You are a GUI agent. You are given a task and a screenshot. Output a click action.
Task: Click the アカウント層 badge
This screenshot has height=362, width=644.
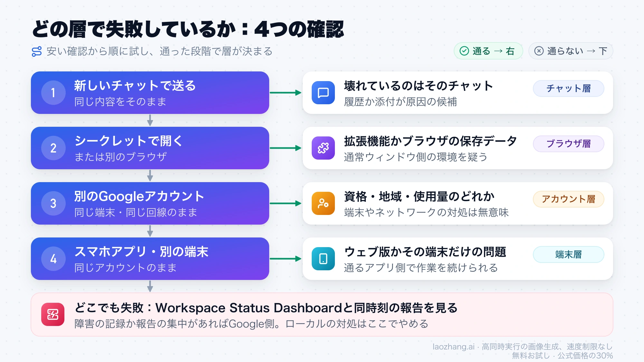pyautogui.click(x=568, y=199)
